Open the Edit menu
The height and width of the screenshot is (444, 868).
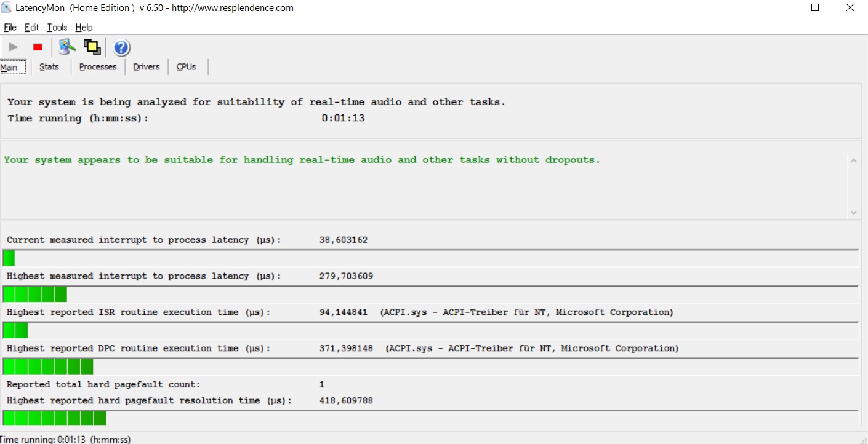(31, 27)
